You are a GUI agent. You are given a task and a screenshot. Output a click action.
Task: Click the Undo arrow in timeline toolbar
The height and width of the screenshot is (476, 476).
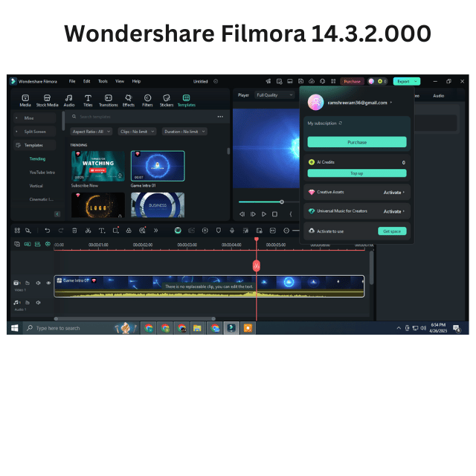click(48, 231)
